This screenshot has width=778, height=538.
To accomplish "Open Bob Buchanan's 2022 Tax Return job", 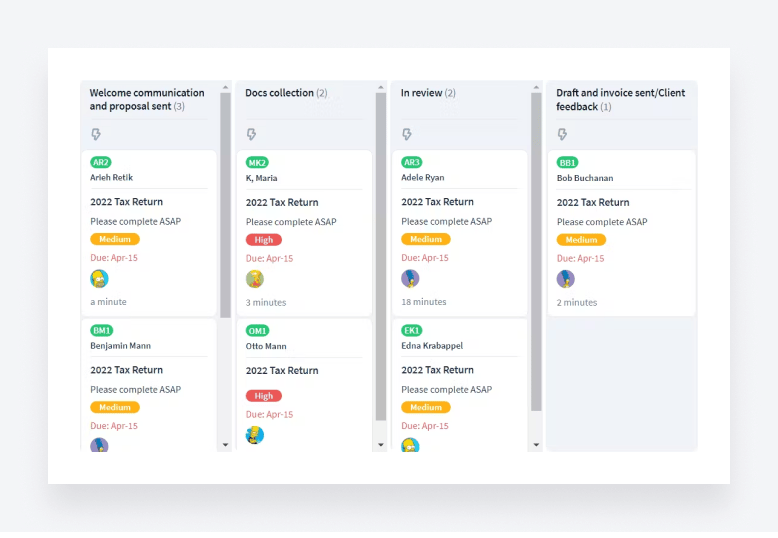I will click(x=593, y=202).
